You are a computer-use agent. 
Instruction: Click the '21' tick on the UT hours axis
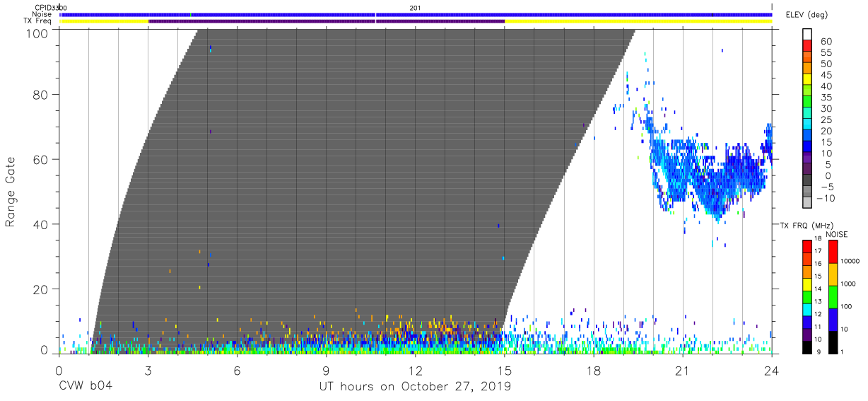coord(683,371)
